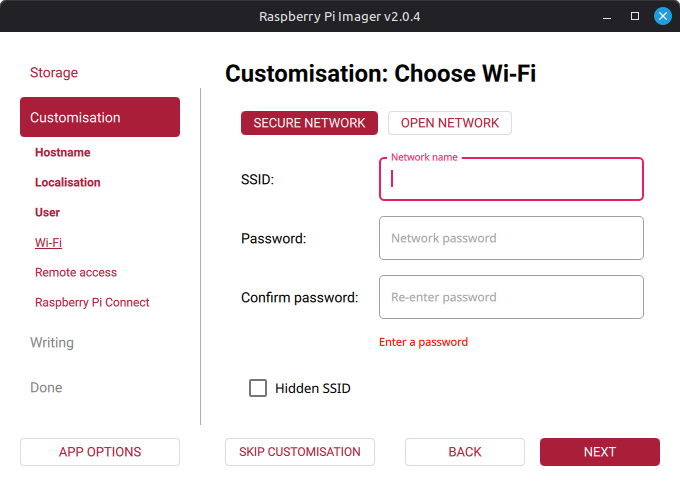The width and height of the screenshot is (680, 482).
Task: Click the Re-enter password field
Action: pos(511,297)
